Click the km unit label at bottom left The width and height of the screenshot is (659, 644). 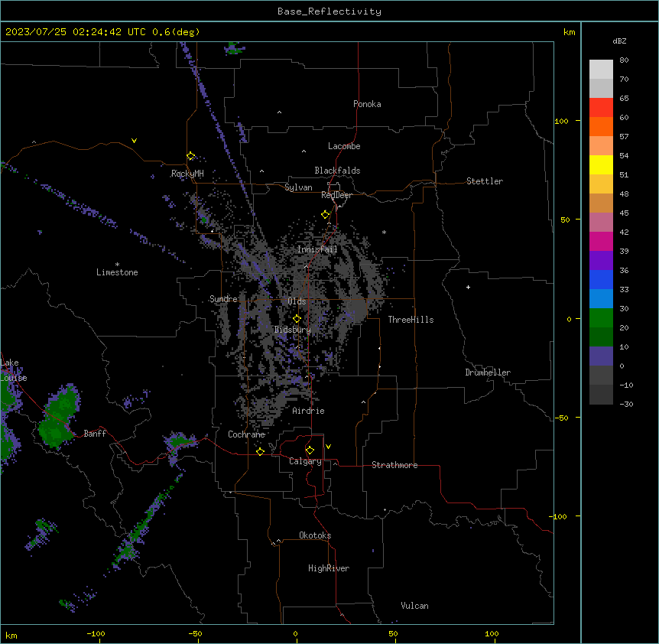[11, 635]
